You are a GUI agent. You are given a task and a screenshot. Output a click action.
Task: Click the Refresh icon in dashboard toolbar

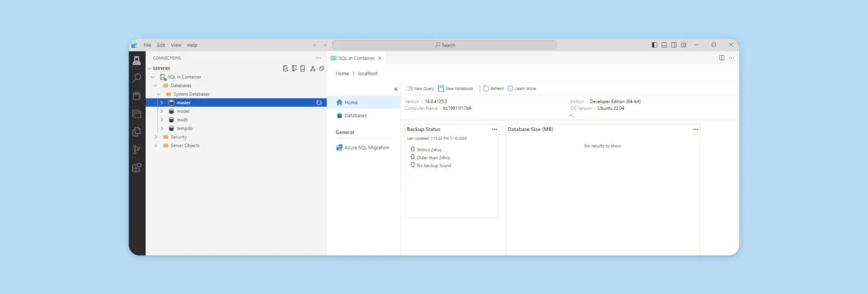point(493,89)
